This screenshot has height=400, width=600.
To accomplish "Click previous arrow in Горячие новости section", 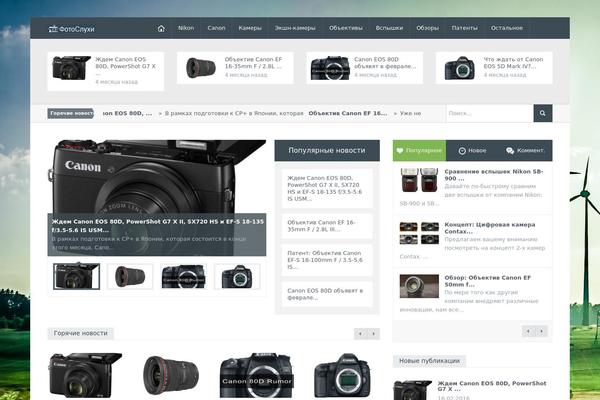I will pyautogui.click(x=360, y=333).
